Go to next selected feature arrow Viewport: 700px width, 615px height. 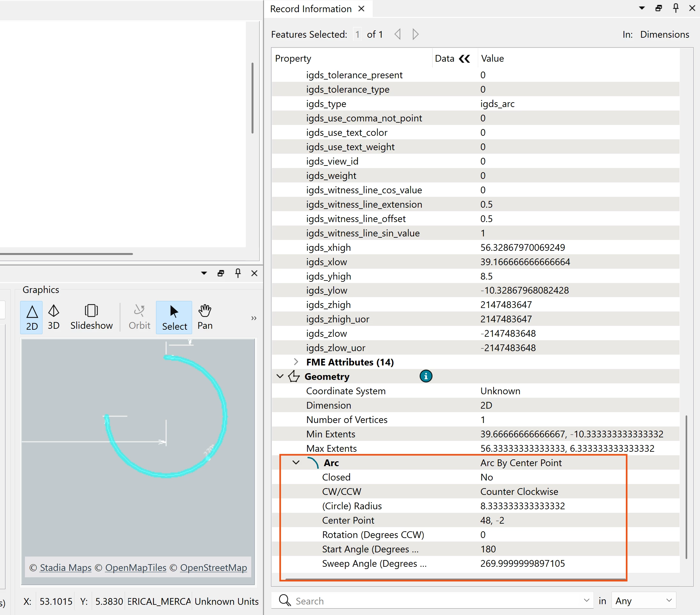point(416,34)
